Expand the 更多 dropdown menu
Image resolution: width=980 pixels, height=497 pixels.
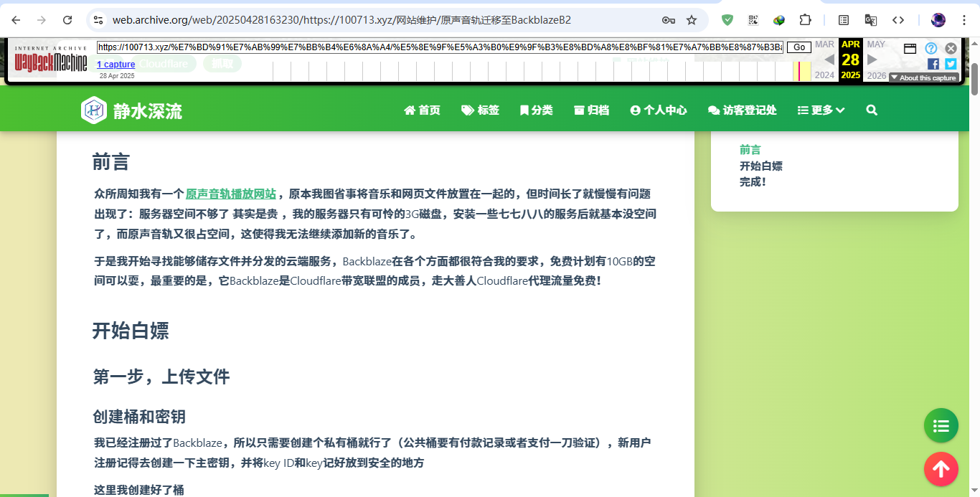coord(821,110)
